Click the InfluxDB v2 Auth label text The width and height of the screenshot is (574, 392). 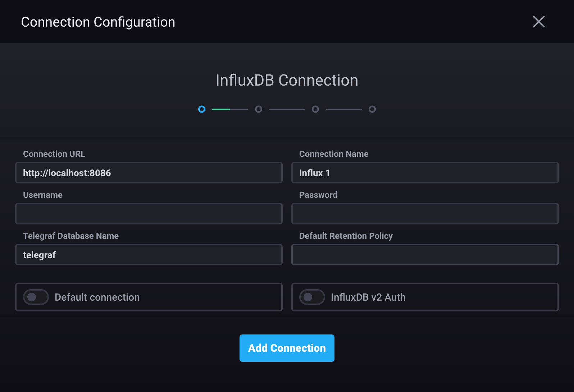[x=368, y=297]
